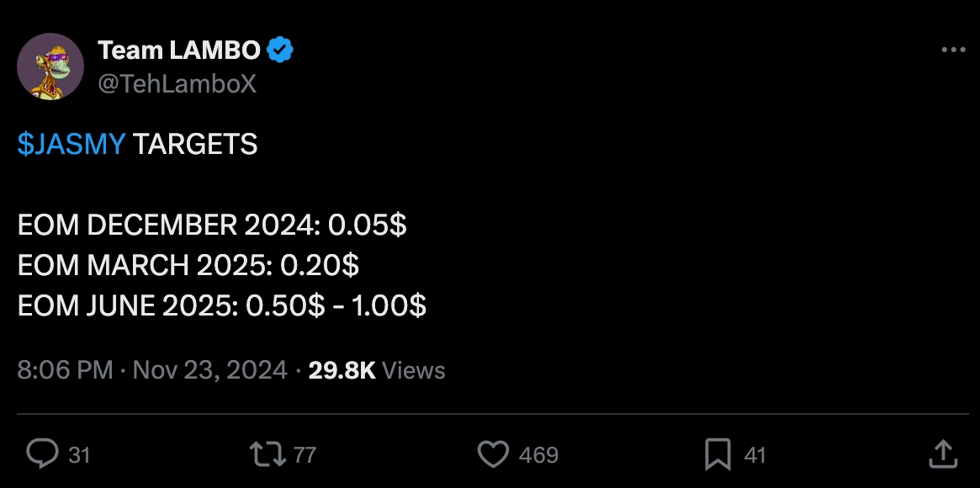The image size is (980, 488).
Task: Click the EOM JUNE 2025 target line
Action: tap(222, 306)
